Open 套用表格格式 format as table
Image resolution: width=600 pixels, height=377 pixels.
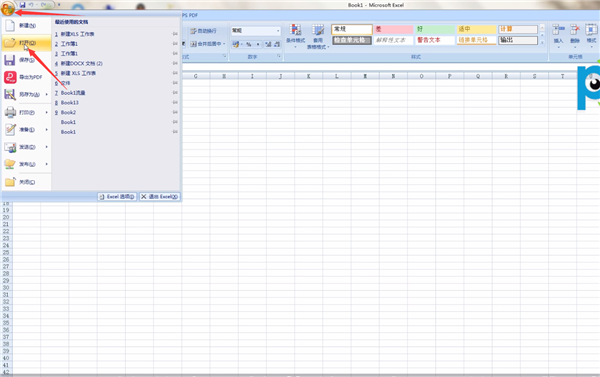click(x=318, y=37)
